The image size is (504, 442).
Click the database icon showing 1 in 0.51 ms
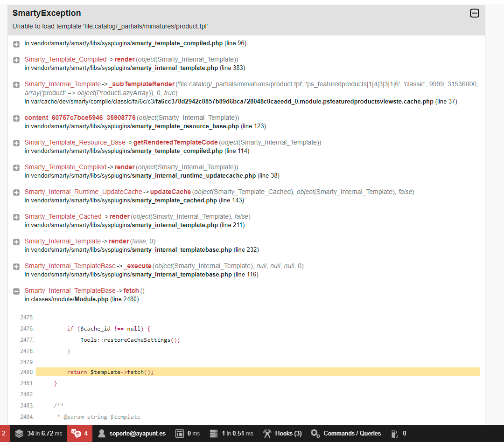coord(213,433)
